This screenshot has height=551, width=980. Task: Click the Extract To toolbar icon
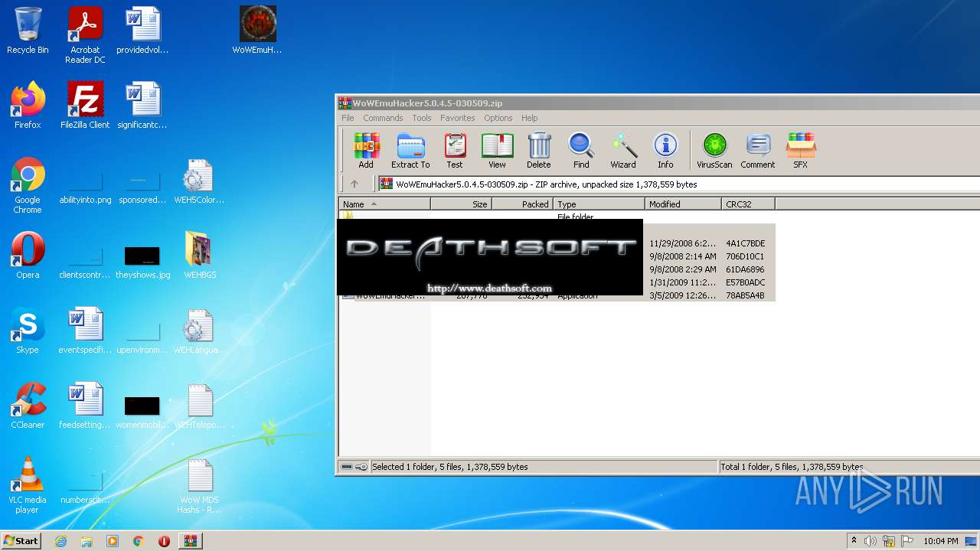(410, 150)
